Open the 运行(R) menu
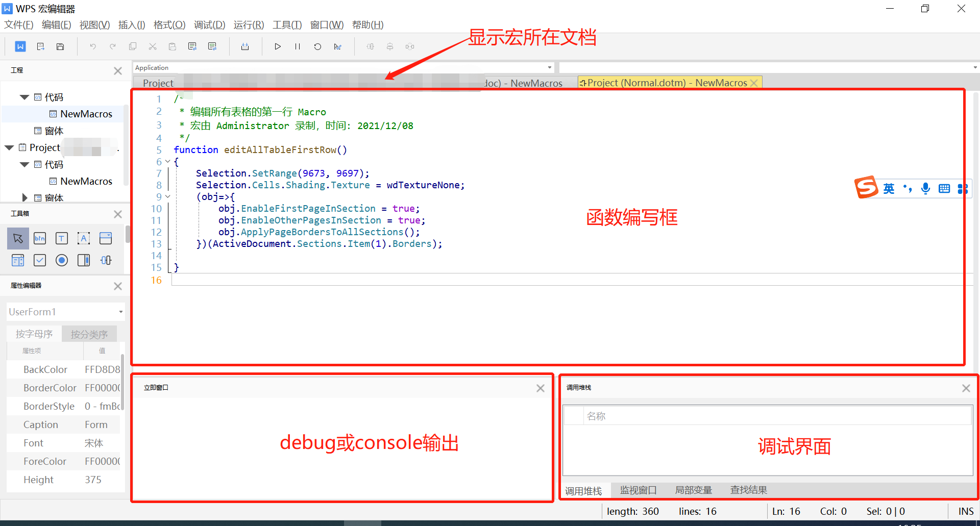 pos(249,25)
